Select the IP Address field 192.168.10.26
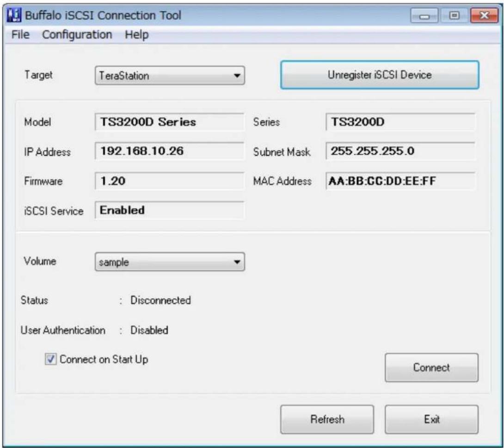The height and width of the screenshot is (448, 504). pyautogui.click(x=169, y=151)
